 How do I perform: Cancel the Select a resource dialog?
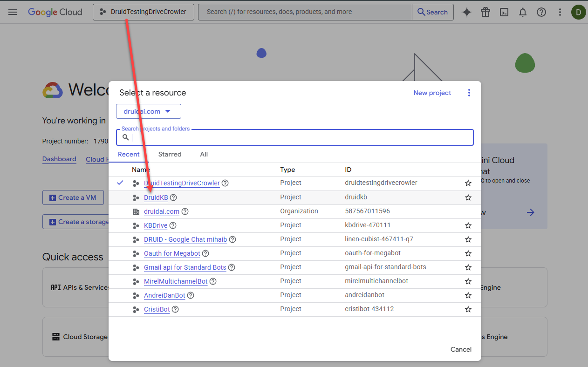pyautogui.click(x=461, y=349)
